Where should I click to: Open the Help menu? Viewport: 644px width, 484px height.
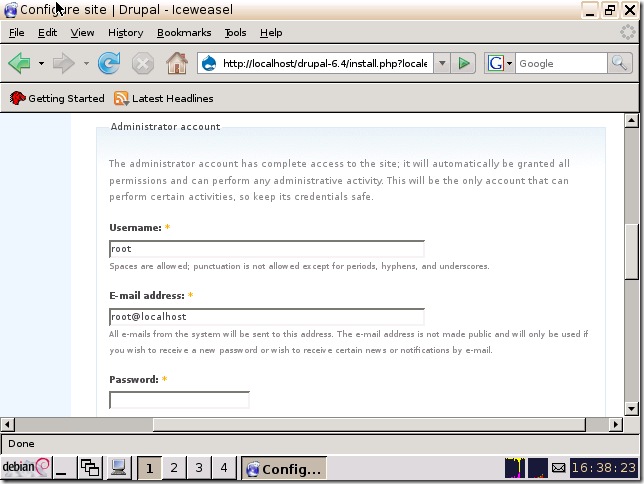coord(271,32)
